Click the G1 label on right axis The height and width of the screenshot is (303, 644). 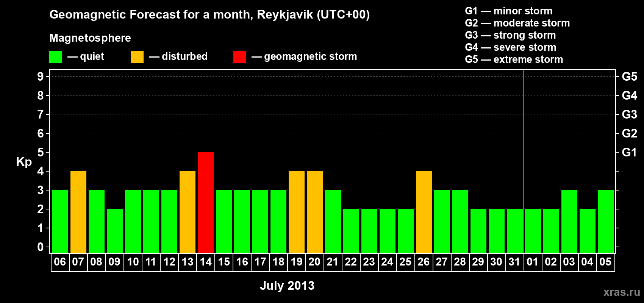[630, 152]
